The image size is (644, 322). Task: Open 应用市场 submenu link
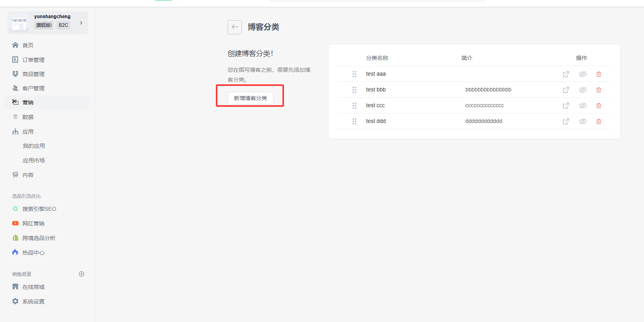pos(33,160)
